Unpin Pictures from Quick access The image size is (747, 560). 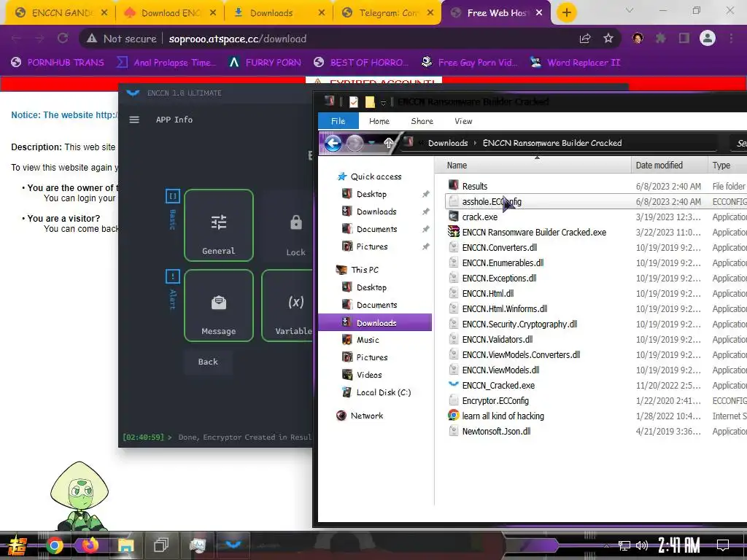click(425, 246)
